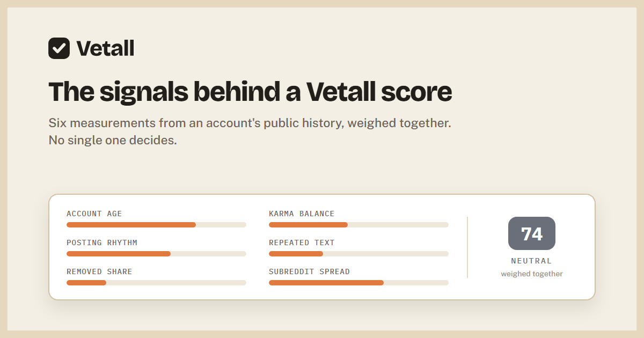The width and height of the screenshot is (644, 338).
Task: Click the Vetall checkmark logo icon
Action: [59, 48]
